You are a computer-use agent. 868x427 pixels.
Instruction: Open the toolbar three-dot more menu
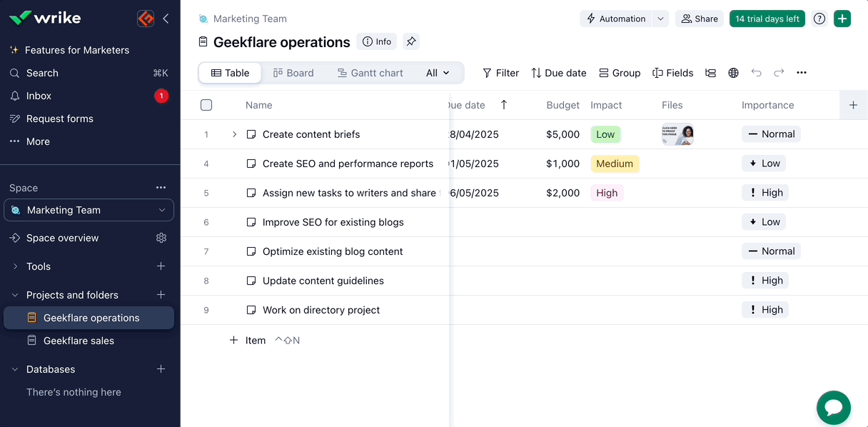click(x=802, y=73)
